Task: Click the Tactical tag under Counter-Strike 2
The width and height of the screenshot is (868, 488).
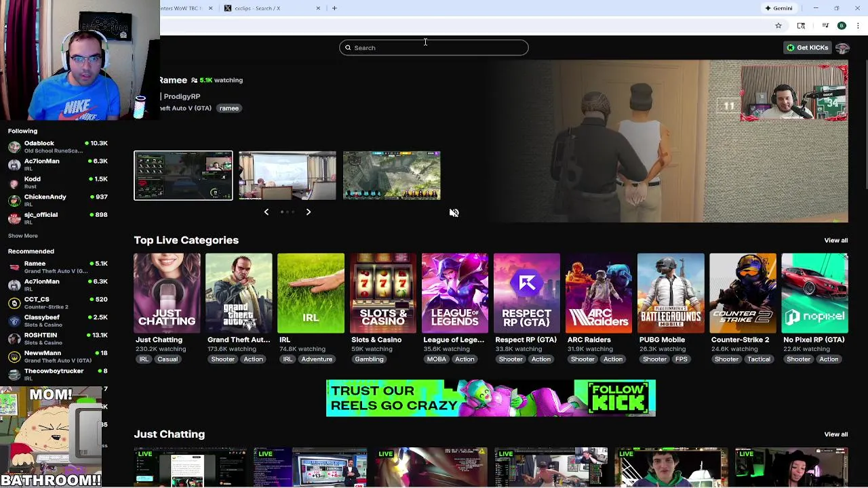Action: tap(759, 359)
